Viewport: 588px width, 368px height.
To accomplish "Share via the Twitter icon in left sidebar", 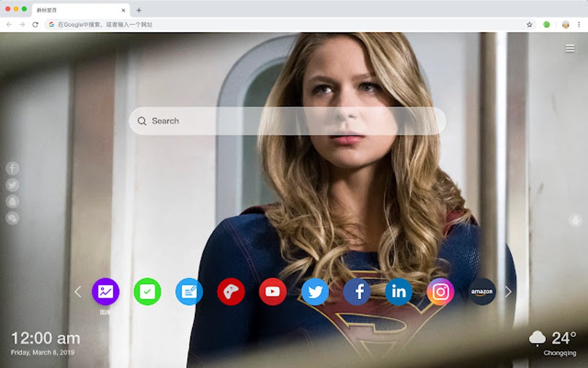I will pos(12,185).
